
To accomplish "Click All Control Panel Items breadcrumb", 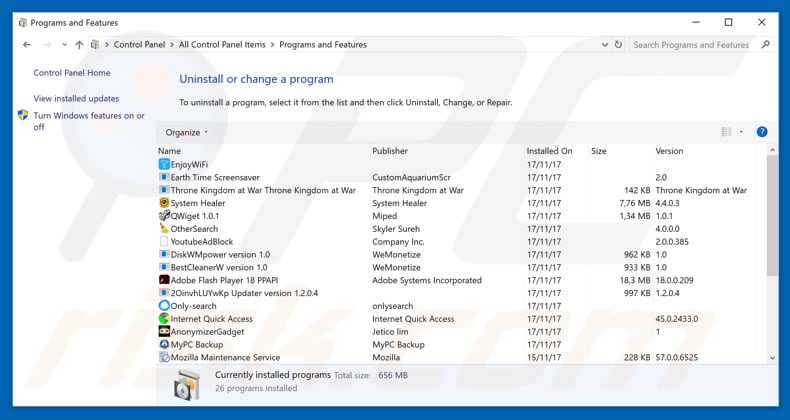I will (222, 44).
